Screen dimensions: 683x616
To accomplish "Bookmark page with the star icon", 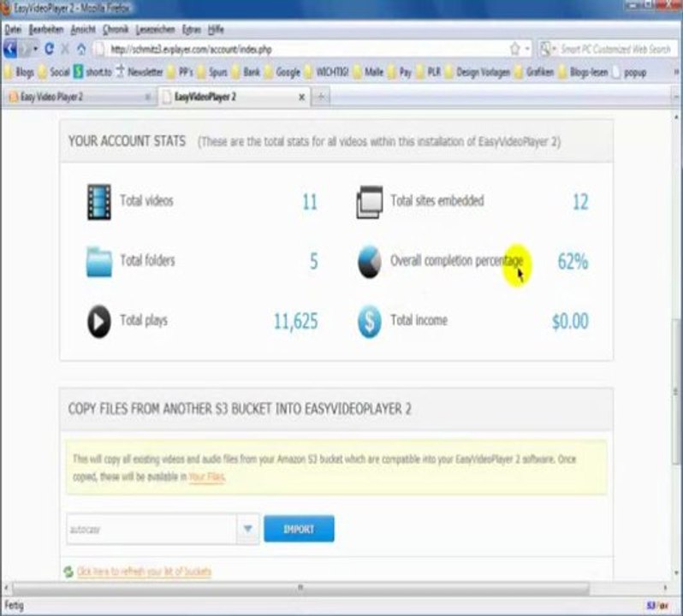I will [x=515, y=49].
